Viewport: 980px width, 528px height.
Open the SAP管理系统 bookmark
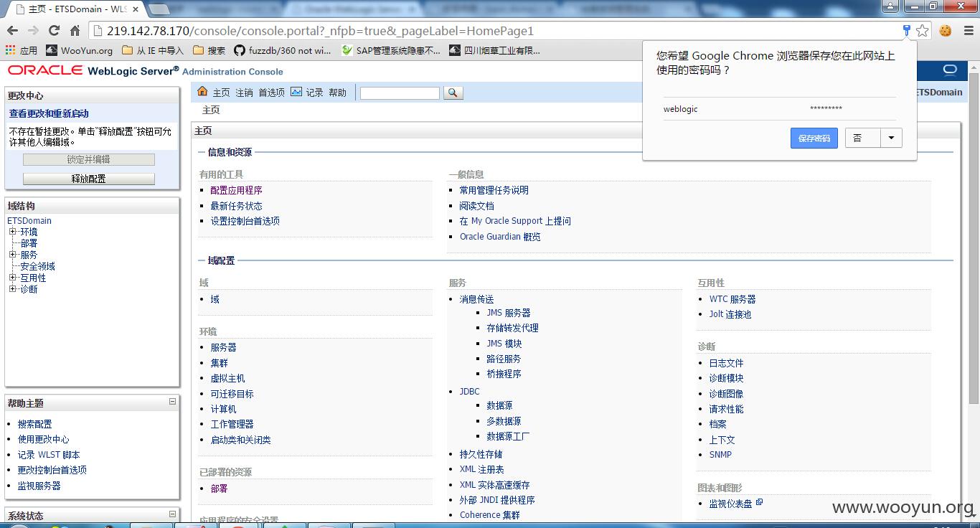(x=391, y=50)
